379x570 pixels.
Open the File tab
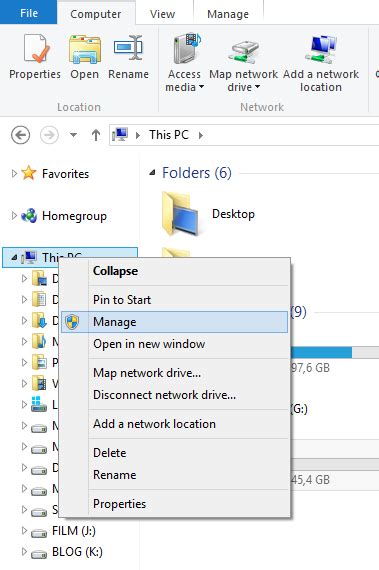click(28, 12)
